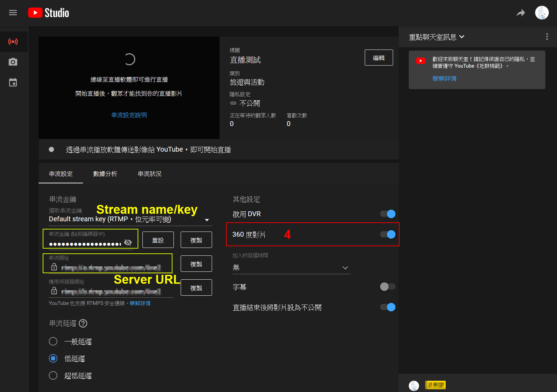
Task: Click the 編輯 button
Action: (378, 58)
